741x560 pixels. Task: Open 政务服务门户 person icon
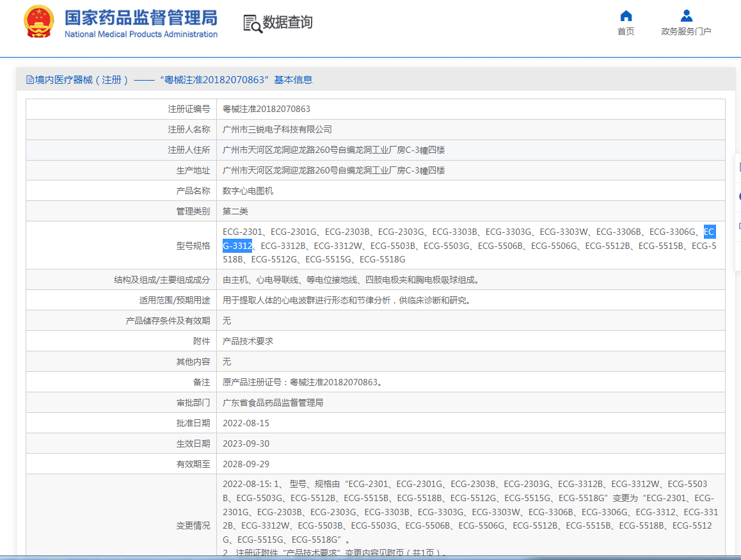(x=686, y=16)
